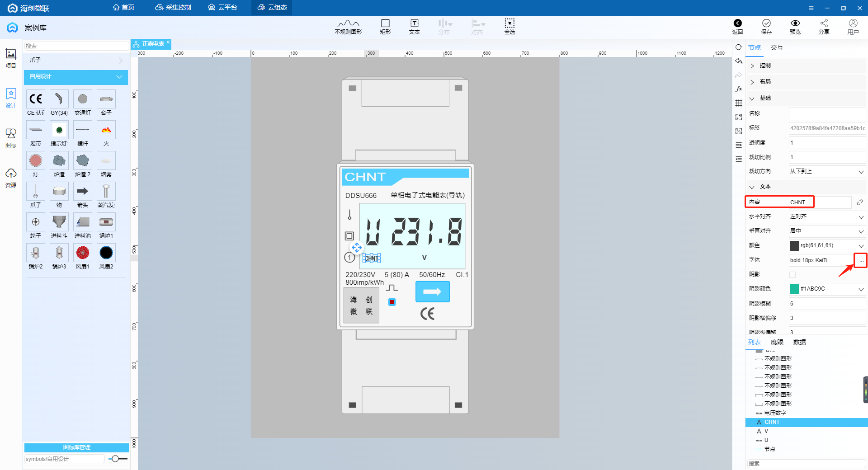This screenshot has width=868, height=470.
Task: Click the actual-size 1:1 zoom icon
Action: coord(739,131)
